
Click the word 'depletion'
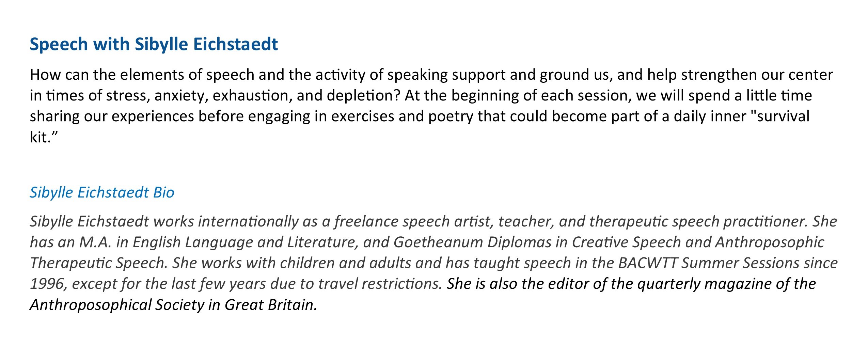point(363,96)
